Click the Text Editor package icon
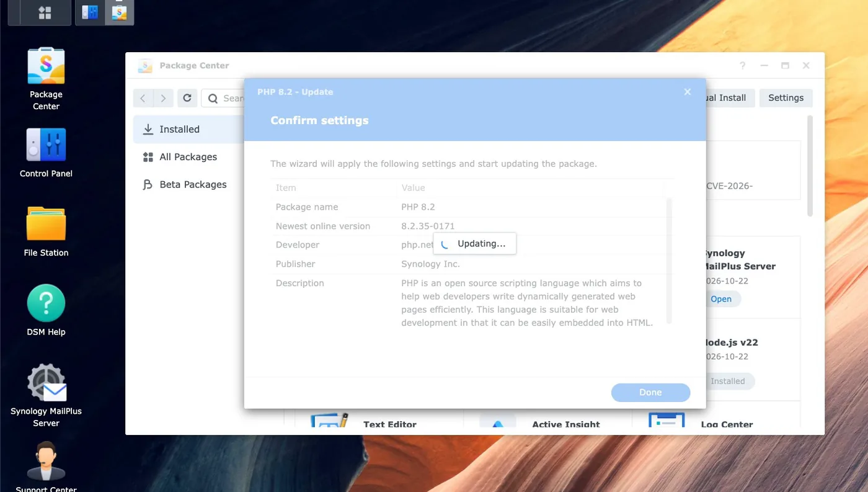Viewport: 868px width, 492px height. point(329,420)
